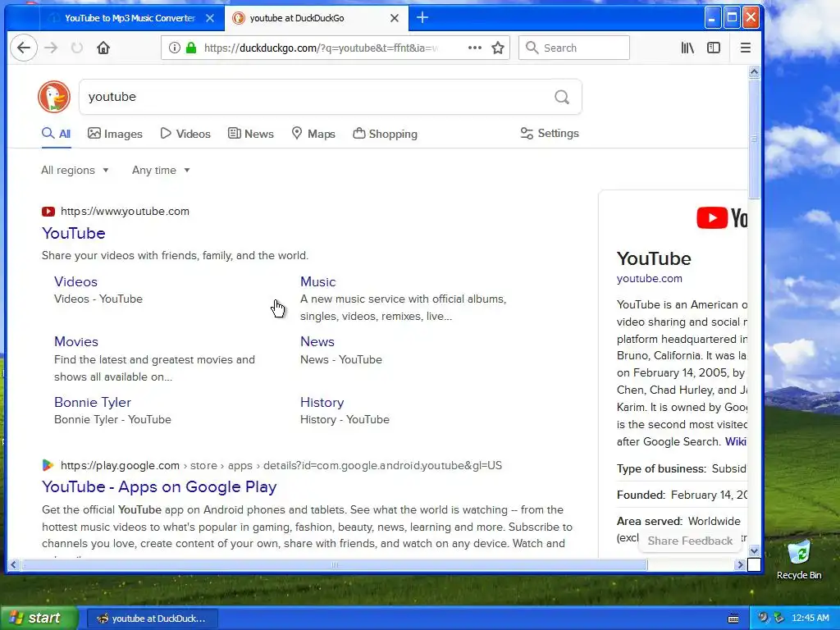Open the Windows start button
The width and height of the screenshot is (840, 630).
[x=39, y=618]
